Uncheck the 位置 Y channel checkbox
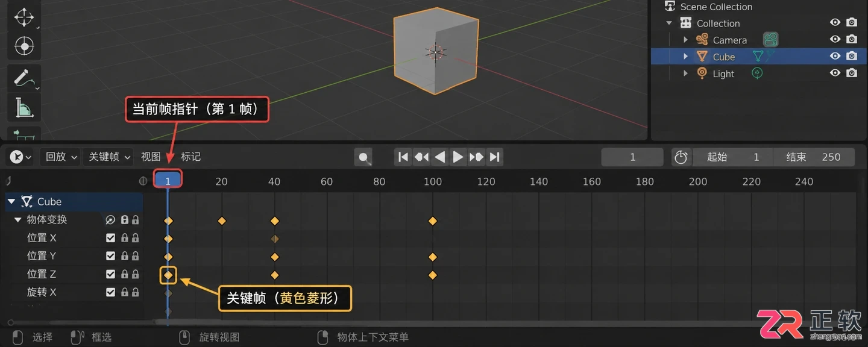 pos(110,256)
